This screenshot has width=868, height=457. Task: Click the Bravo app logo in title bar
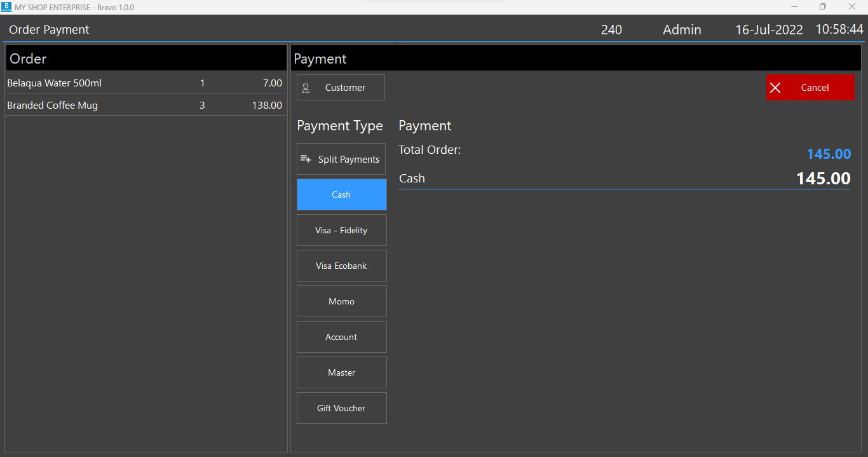point(6,7)
